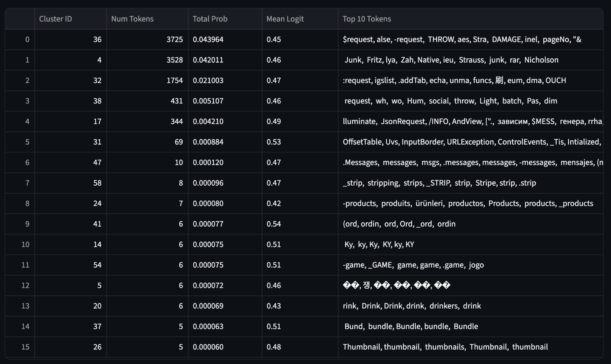
Task: Click Mean Logit value 0.53
Action: pos(300,142)
